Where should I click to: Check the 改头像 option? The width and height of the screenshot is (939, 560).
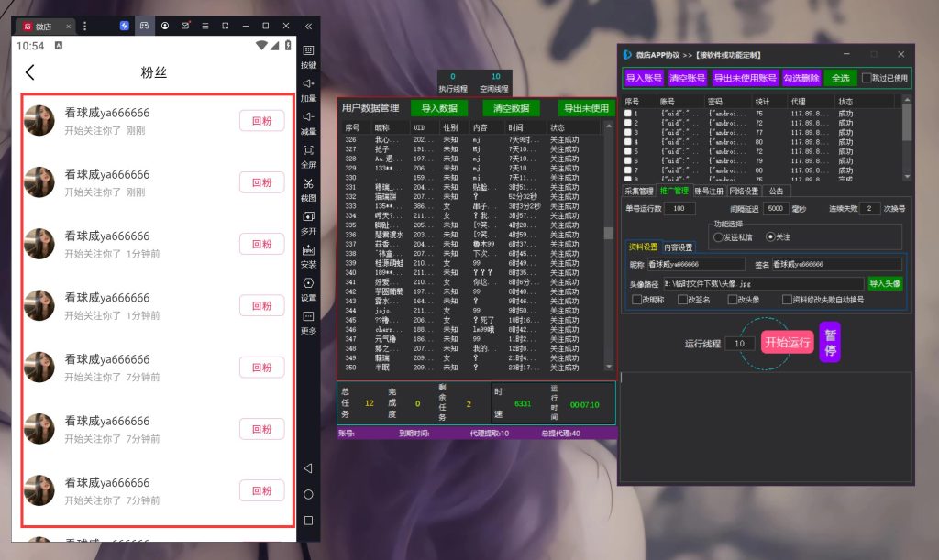coord(732,299)
